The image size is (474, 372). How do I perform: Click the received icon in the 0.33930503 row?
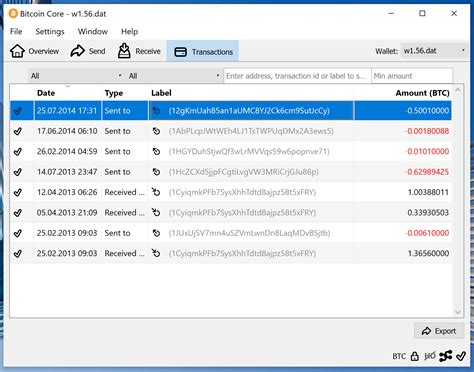pyautogui.click(x=156, y=212)
